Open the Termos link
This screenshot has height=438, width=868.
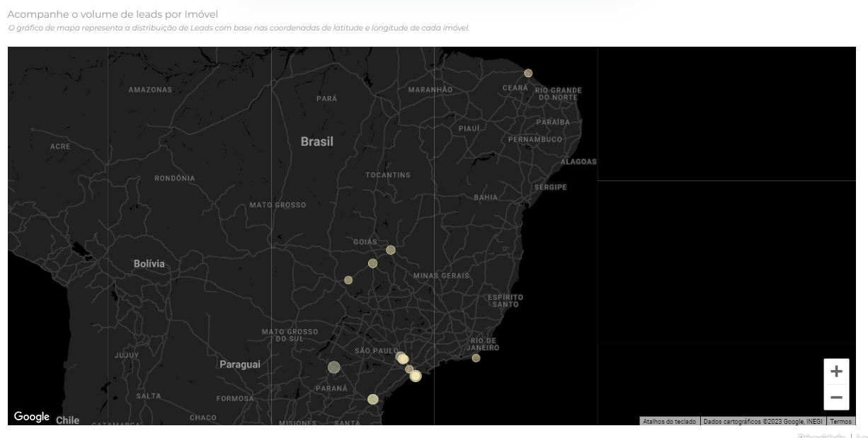pos(841,422)
